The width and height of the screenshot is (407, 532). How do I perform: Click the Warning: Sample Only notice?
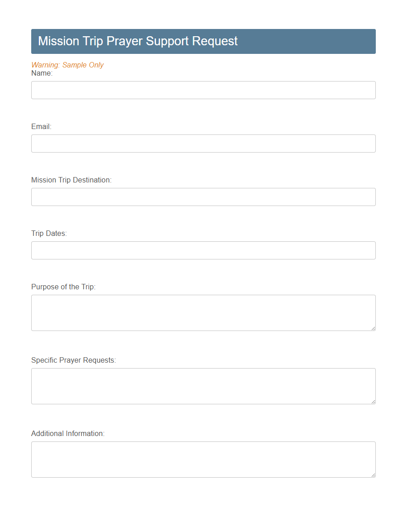coord(67,65)
